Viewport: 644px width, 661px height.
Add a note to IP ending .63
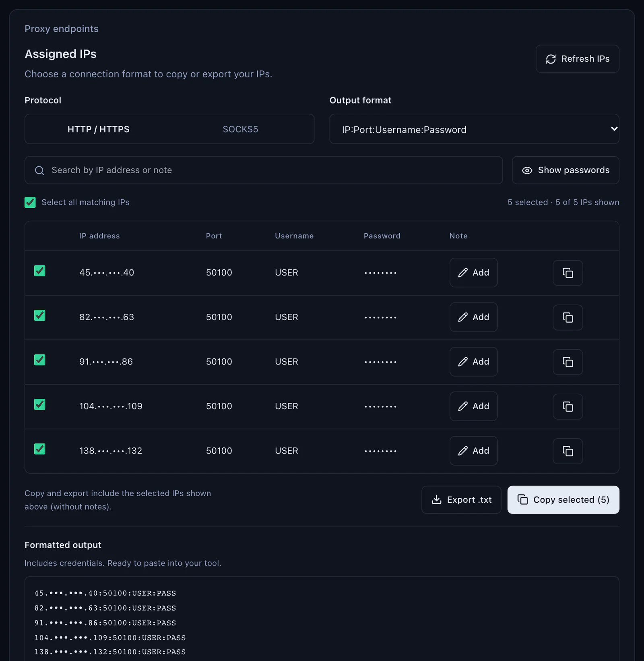pos(473,317)
